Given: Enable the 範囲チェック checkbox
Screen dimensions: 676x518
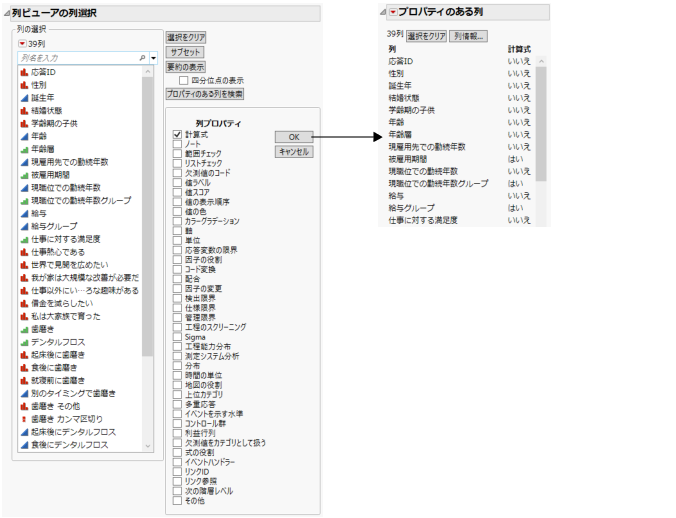Looking at the screenshot, I should 177,154.
